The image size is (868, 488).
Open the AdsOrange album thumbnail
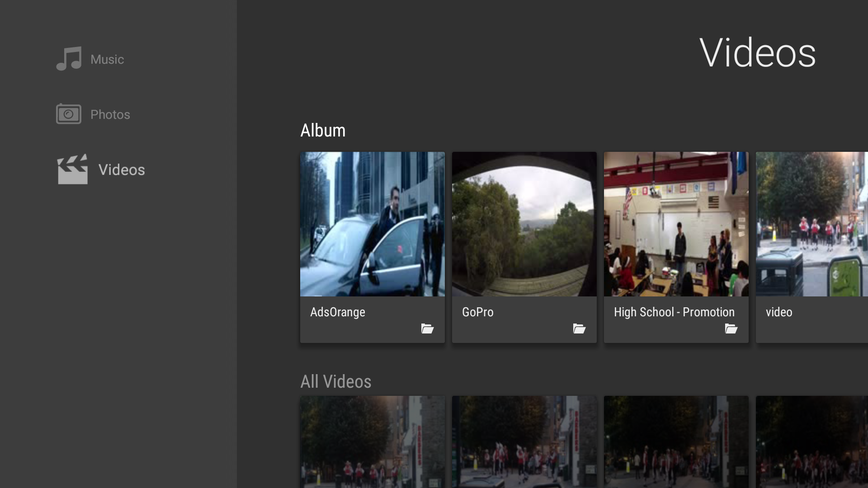(373, 224)
